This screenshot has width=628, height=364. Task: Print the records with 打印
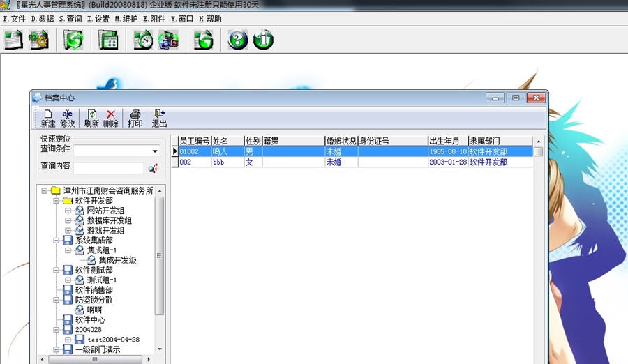[135, 119]
